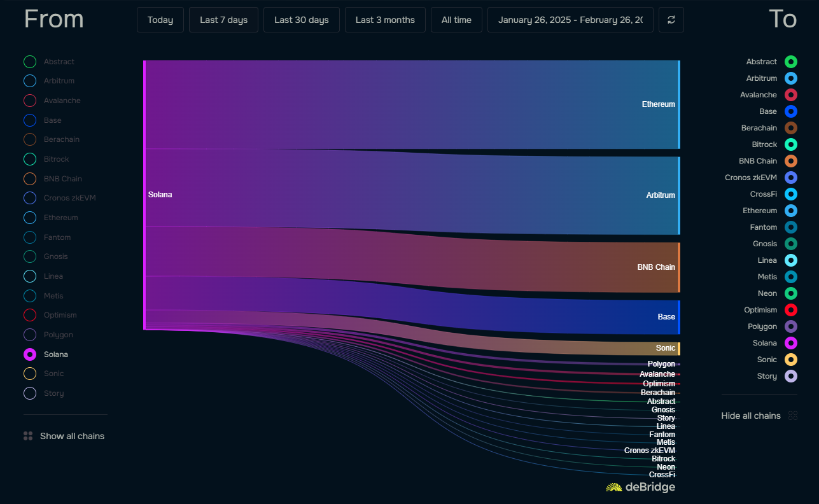The height and width of the screenshot is (504, 819).
Task: Enable Cronos zkEVM in the From list
Action: tap(30, 198)
